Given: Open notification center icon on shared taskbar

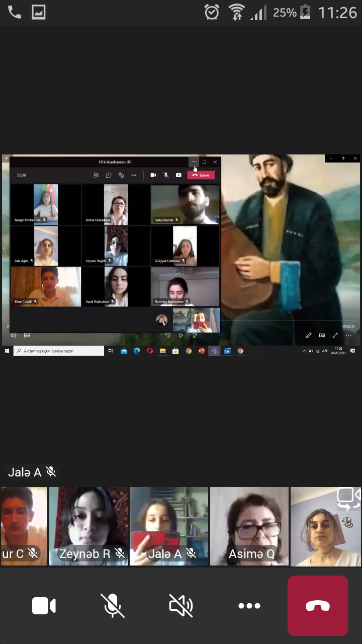Looking at the screenshot, I should tap(353, 351).
